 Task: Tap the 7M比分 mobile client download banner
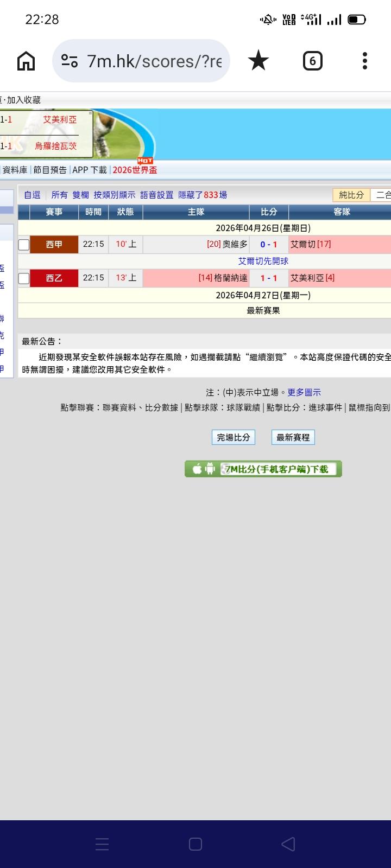point(263,469)
